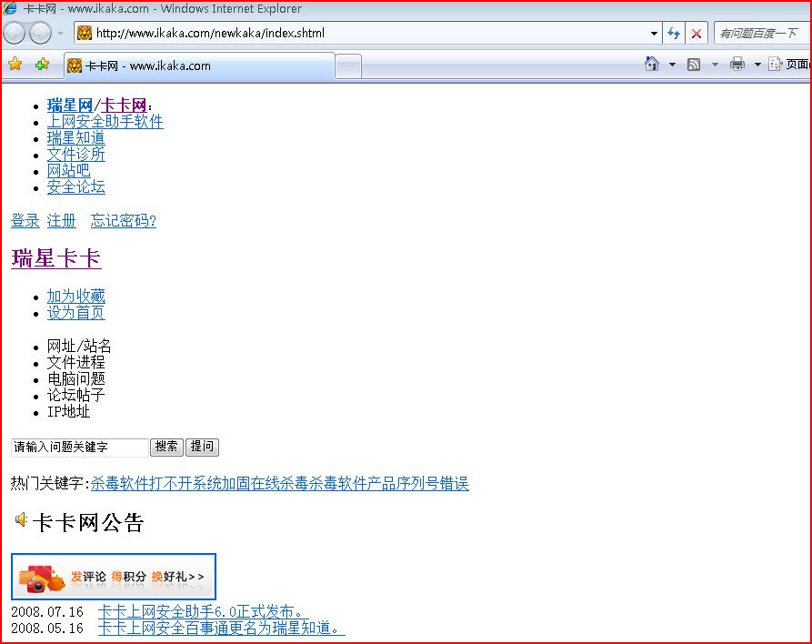This screenshot has height=644, width=812.
Task: Click the Home page icon
Action: click(x=651, y=65)
